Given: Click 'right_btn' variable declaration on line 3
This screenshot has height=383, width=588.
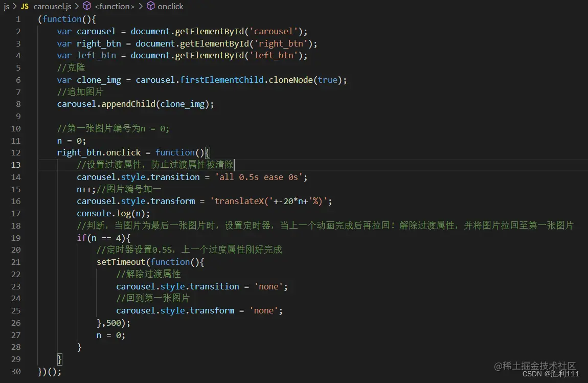Looking at the screenshot, I should [99, 44].
